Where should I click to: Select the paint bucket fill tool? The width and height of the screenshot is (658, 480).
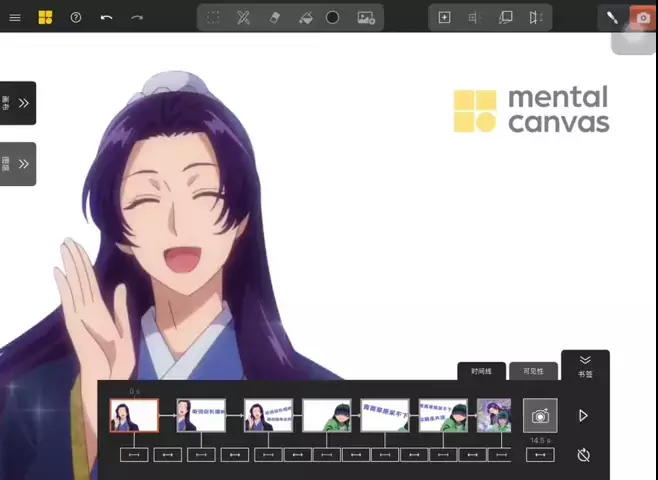[306, 18]
